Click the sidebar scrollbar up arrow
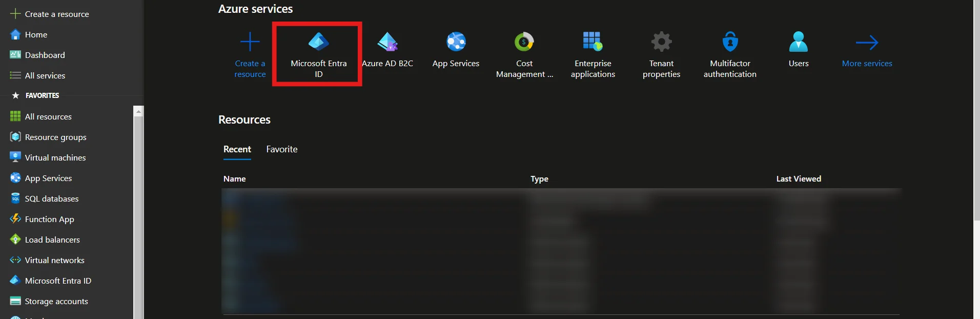 click(138, 111)
